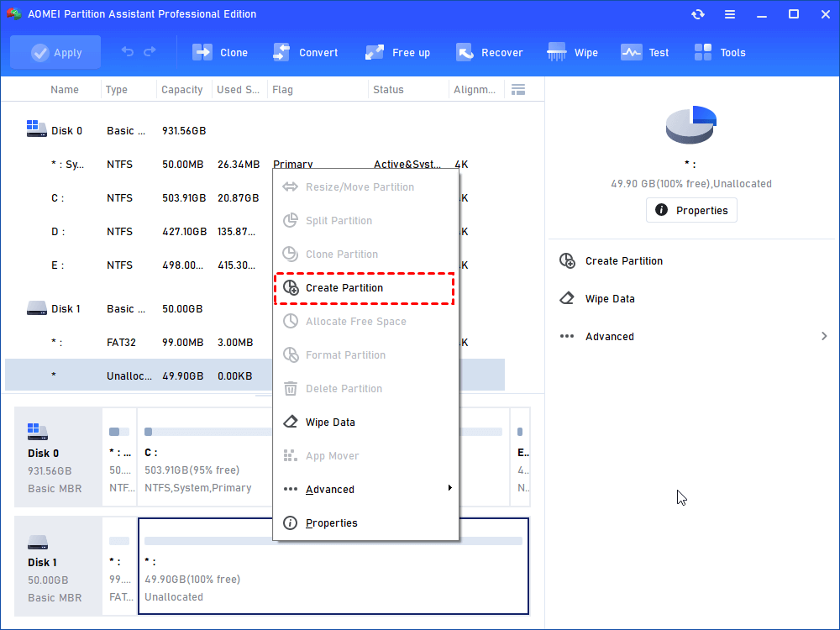Click the Clone Partition icon in the context menu
The image size is (840, 630).
[291, 254]
